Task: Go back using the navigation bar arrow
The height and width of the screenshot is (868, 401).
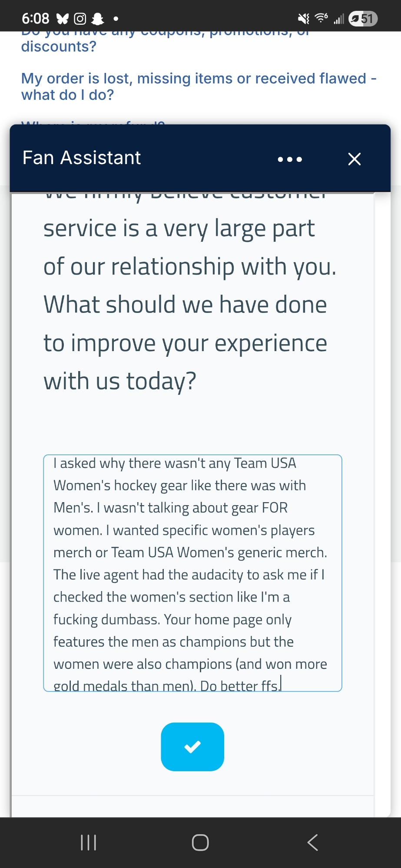Action: click(312, 842)
